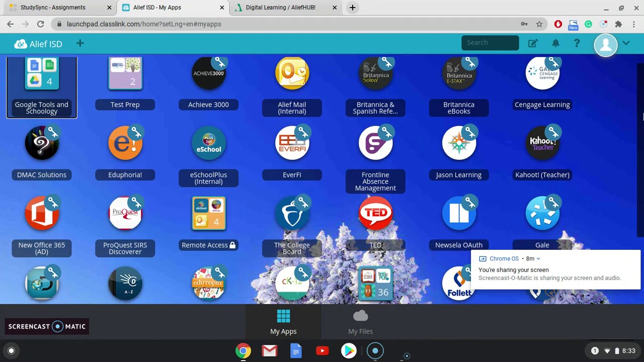The height and width of the screenshot is (362, 644).
Task: Open the Kahoot! (Teacher) app icon
Action: (x=542, y=143)
